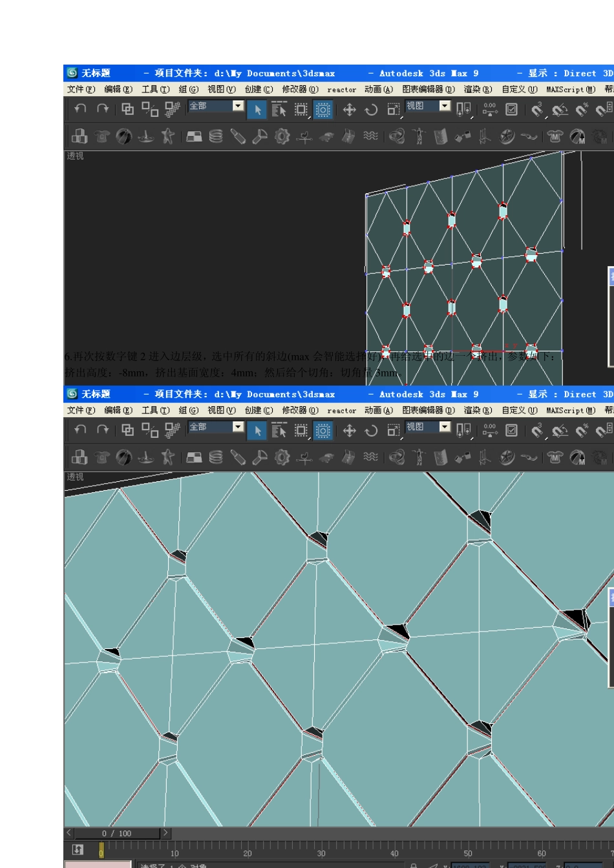The width and height of the screenshot is (614, 868).
Task: Toggle 3D Snaps in the upper window
Action: coord(537,109)
